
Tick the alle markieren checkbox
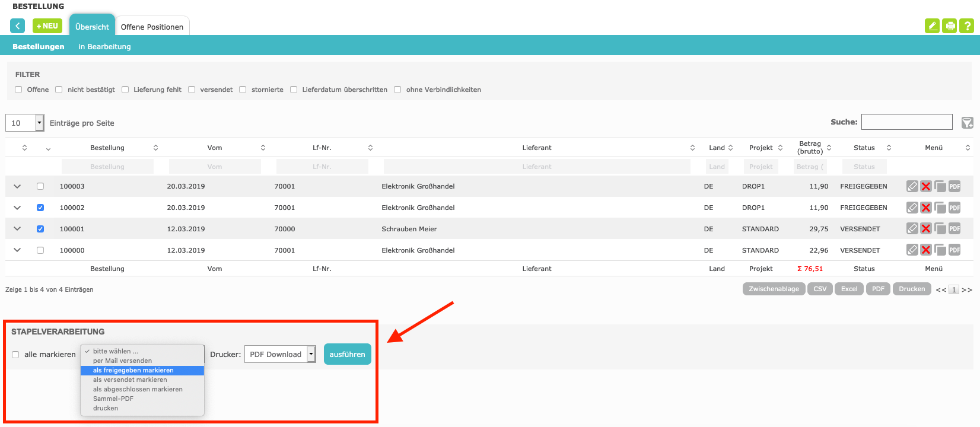click(x=15, y=355)
